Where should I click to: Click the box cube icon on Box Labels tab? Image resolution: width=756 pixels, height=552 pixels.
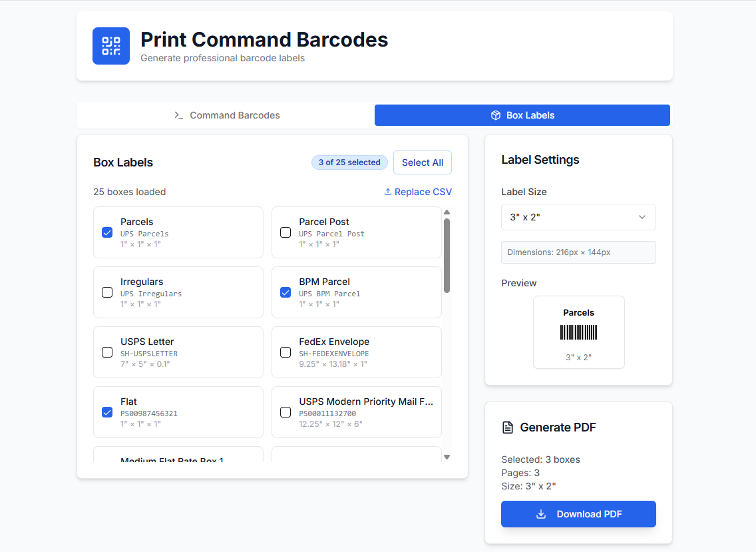coord(495,115)
